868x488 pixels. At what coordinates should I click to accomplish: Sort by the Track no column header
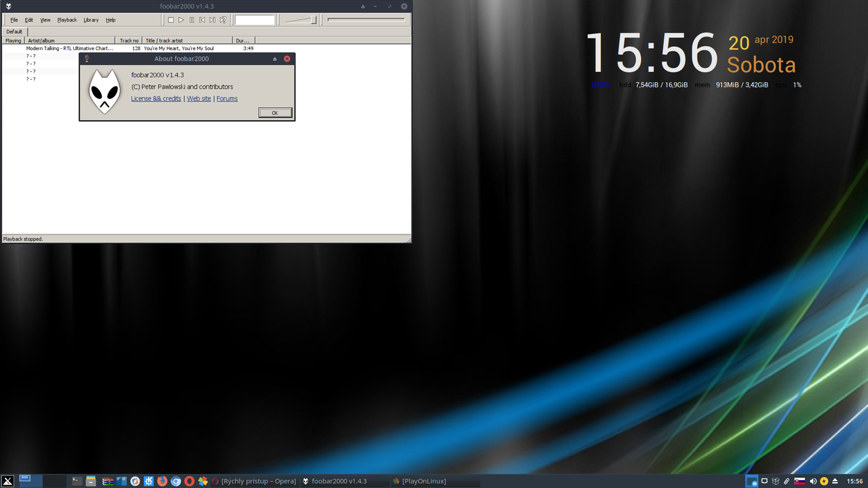129,41
